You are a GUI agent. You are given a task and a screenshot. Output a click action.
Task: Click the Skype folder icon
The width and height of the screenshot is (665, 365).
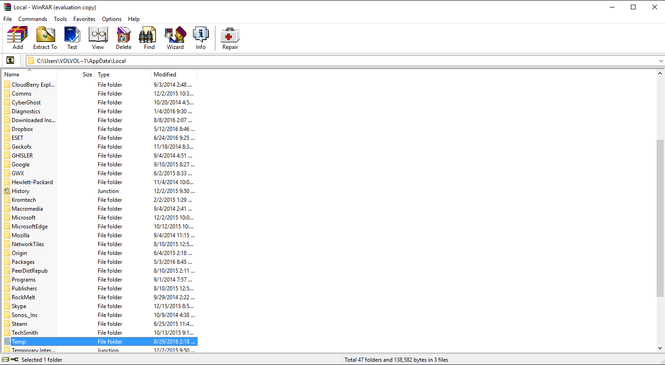coord(7,306)
